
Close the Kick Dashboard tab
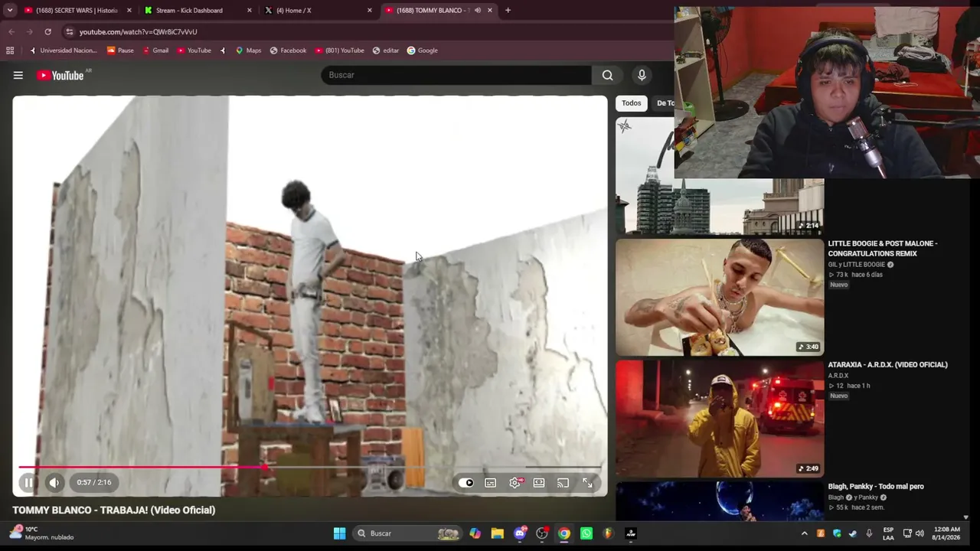pyautogui.click(x=250, y=11)
